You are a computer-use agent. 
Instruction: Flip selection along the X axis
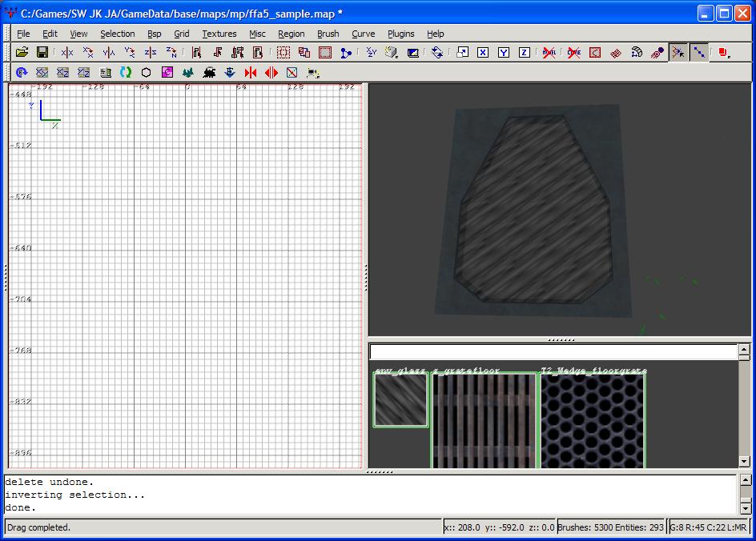point(67,52)
